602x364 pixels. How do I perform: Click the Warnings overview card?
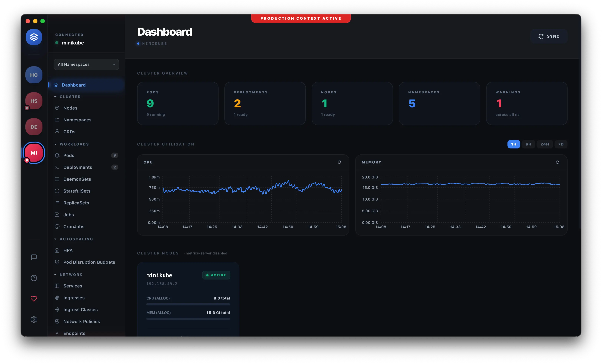point(527,103)
